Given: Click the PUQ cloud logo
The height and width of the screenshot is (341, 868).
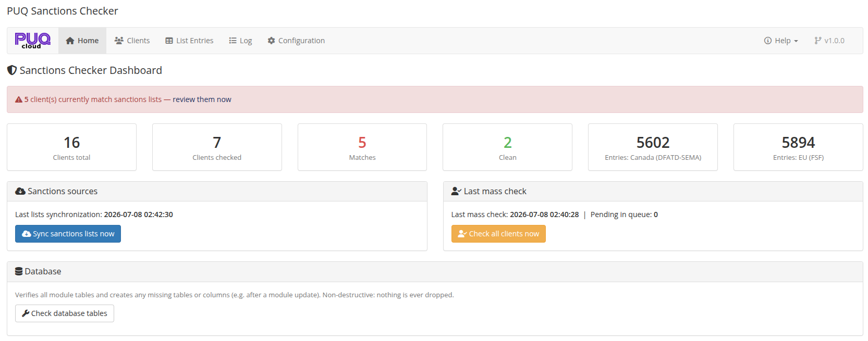Looking at the screenshot, I should (x=33, y=41).
